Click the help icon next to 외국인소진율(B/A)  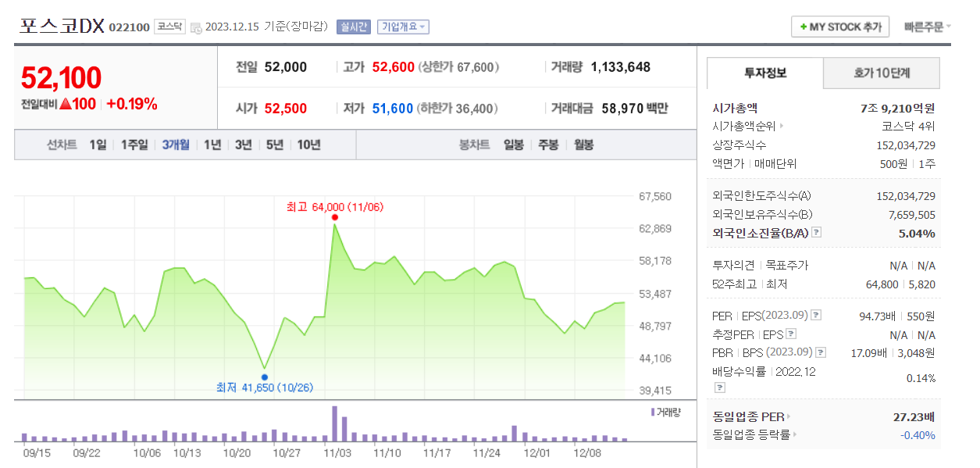pos(815,233)
